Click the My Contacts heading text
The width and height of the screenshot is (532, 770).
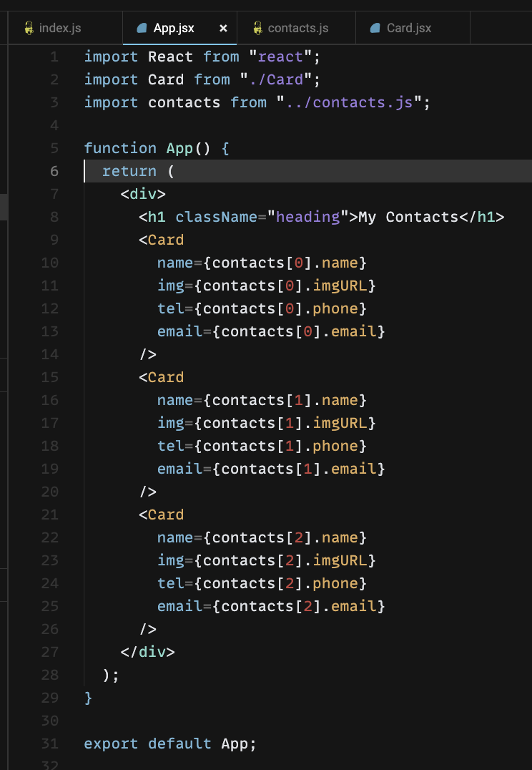tap(408, 217)
